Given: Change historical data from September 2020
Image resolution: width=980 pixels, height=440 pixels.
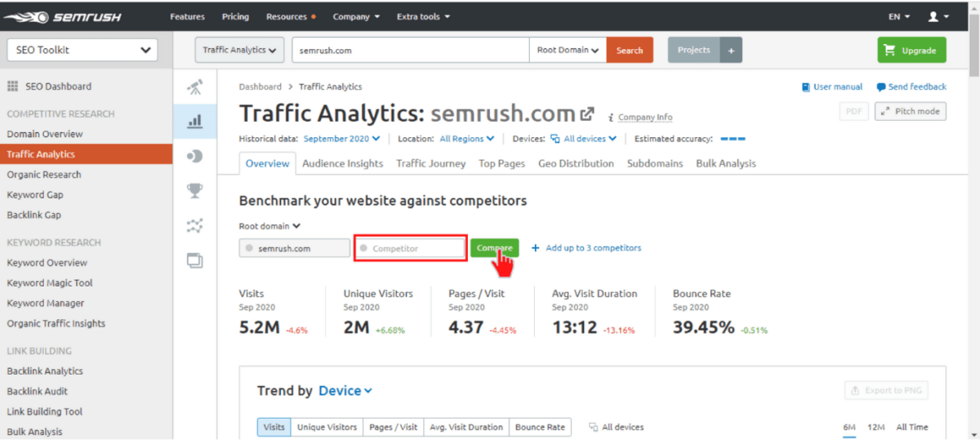Looking at the screenshot, I should point(342,139).
